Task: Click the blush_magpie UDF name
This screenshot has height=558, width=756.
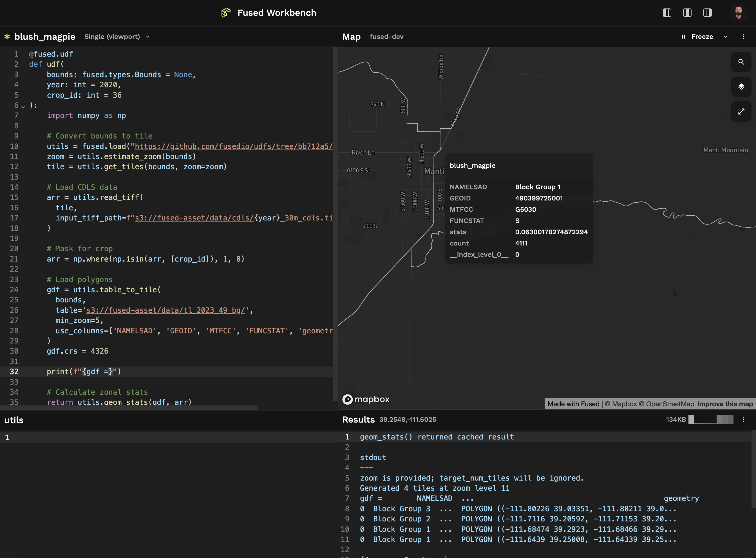Action: [x=44, y=37]
